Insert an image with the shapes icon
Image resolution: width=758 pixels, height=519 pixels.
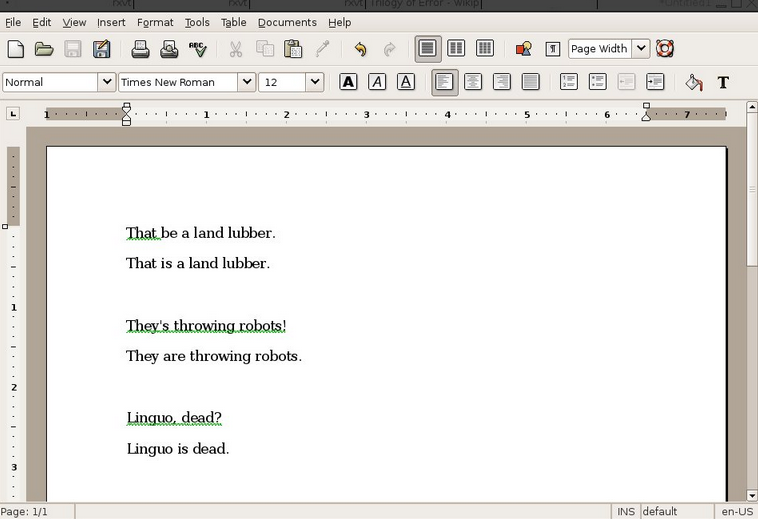pyautogui.click(x=523, y=49)
